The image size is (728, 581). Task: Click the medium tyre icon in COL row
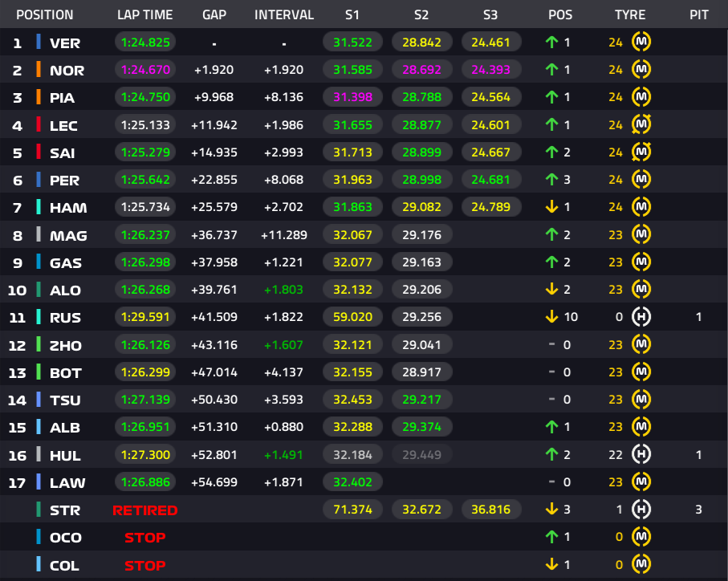point(641,564)
